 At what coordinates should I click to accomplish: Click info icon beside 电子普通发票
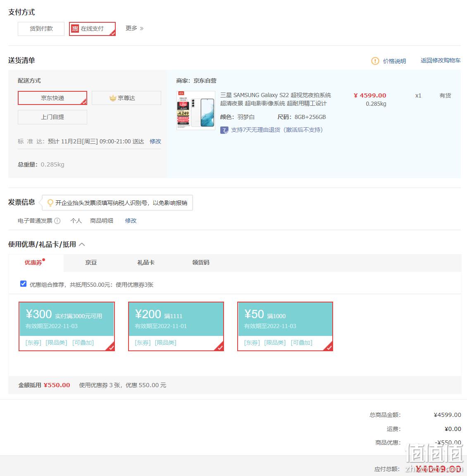pyautogui.click(x=57, y=221)
